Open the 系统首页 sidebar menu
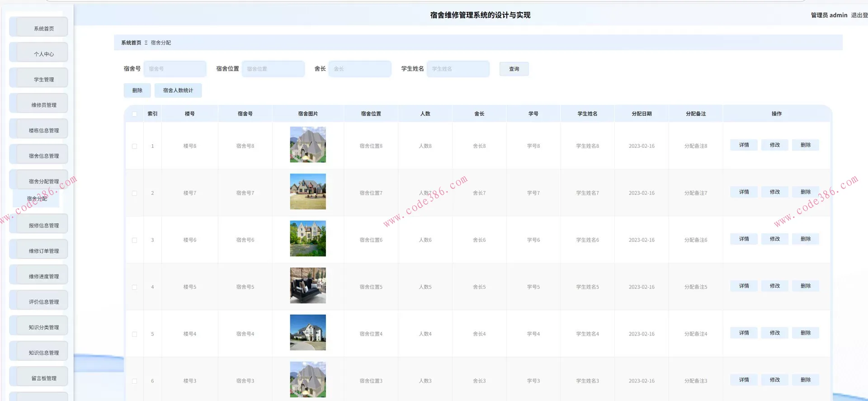 43,28
